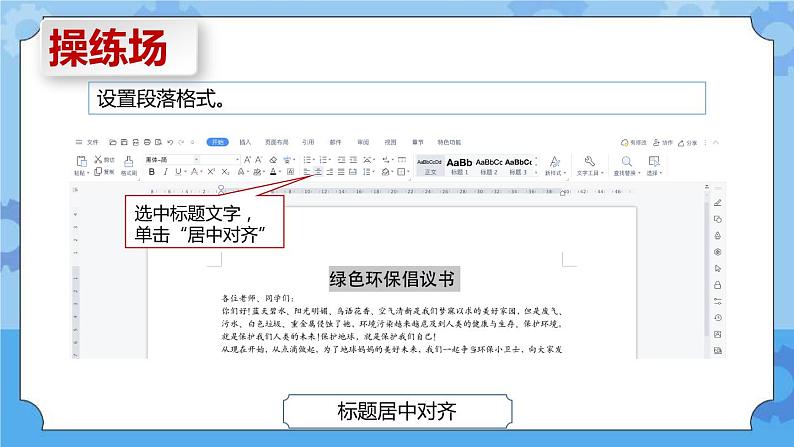Image resolution: width=794 pixels, height=447 pixels.
Task: Click the Print icon in quick access bar
Action: [147, 142]
